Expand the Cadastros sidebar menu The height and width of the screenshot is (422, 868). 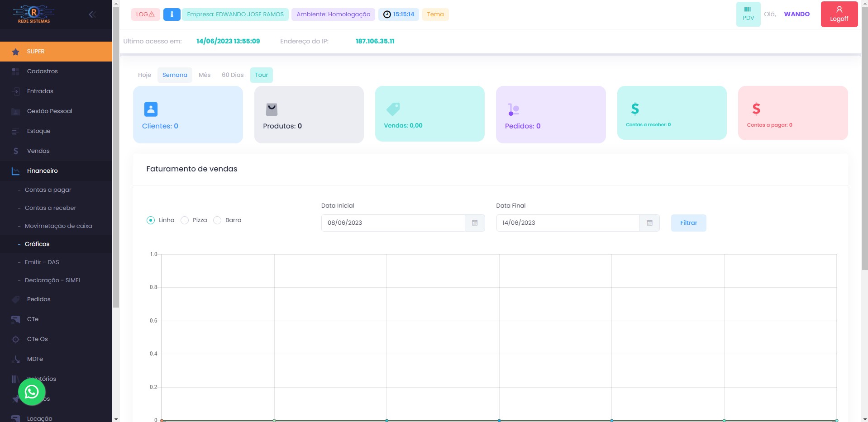click(42, 71)
